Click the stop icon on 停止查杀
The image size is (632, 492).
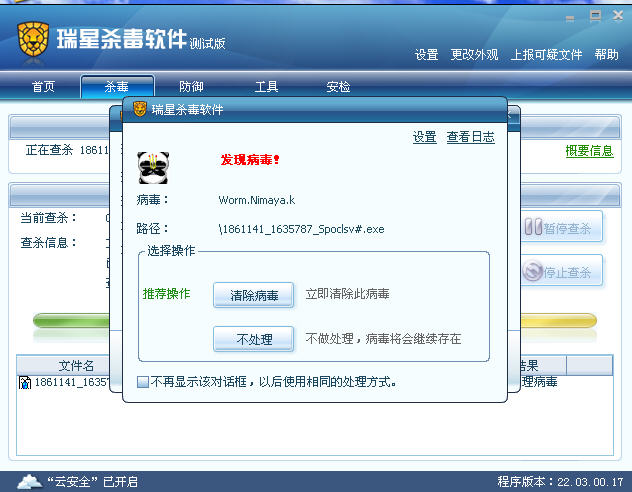coord(532,271)
